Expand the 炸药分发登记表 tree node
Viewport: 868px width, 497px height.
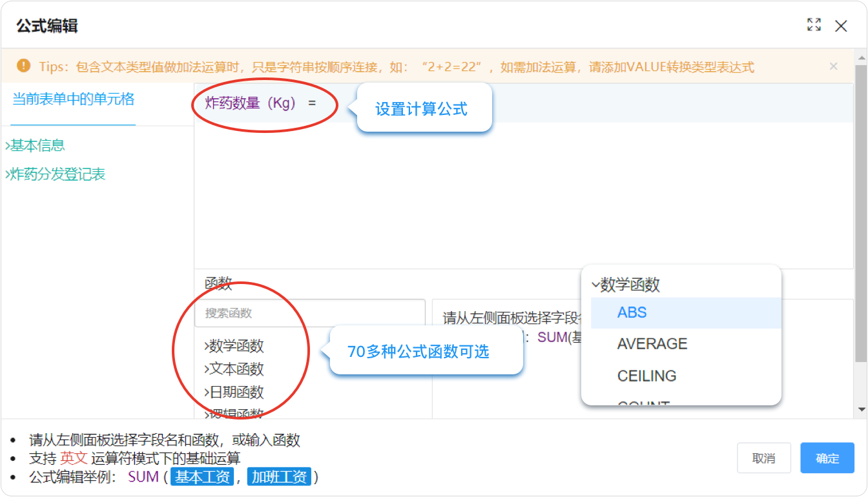pos(56,175)
